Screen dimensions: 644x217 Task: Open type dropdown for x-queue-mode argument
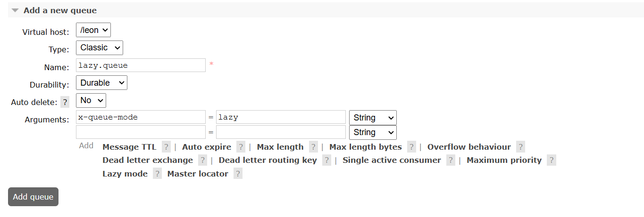(x=373, y=118)
